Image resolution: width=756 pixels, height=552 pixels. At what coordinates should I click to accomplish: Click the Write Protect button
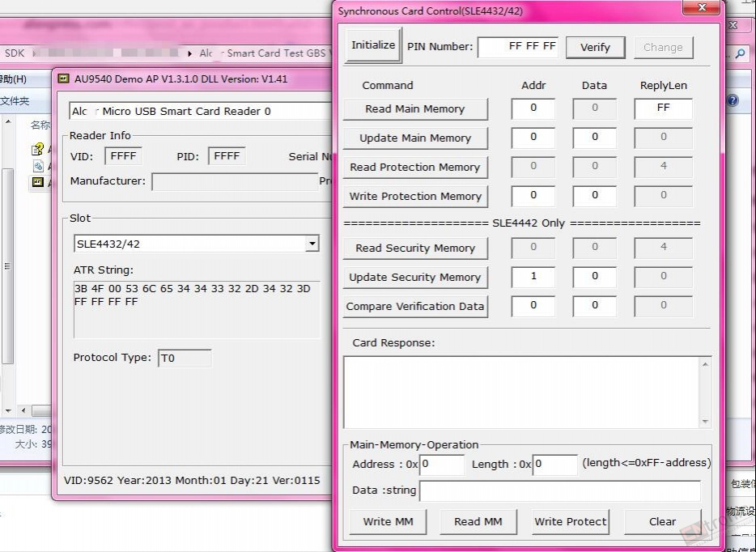coord(571,521)
